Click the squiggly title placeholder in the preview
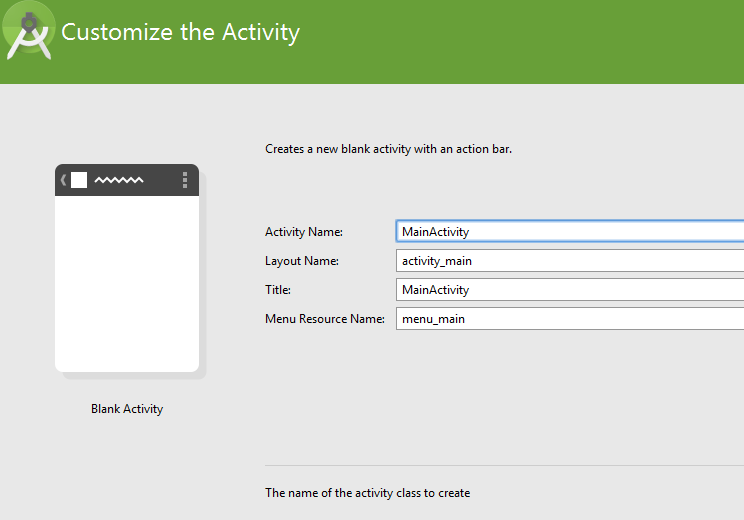The width and height of the screenshot is (744, 520). (119, 180)
